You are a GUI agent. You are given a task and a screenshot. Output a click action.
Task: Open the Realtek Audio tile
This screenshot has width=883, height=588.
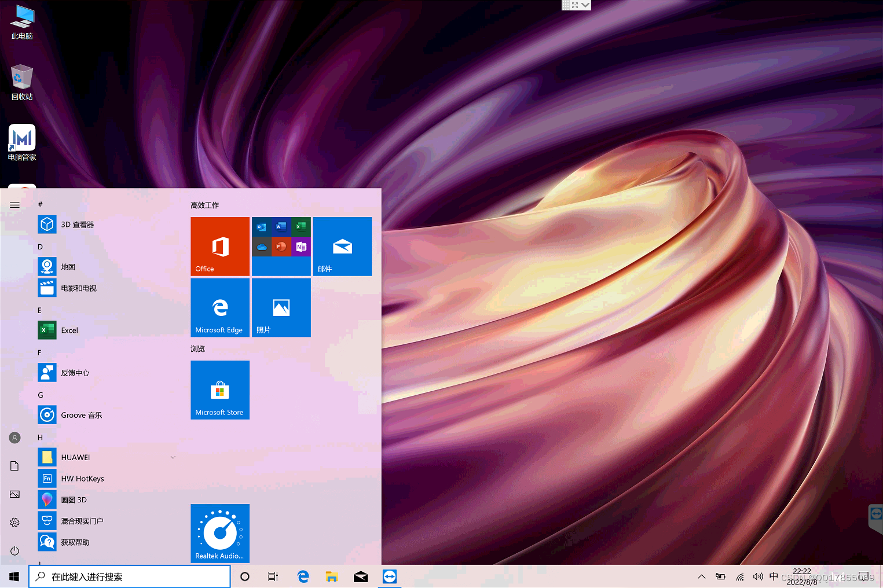point(220,534)
